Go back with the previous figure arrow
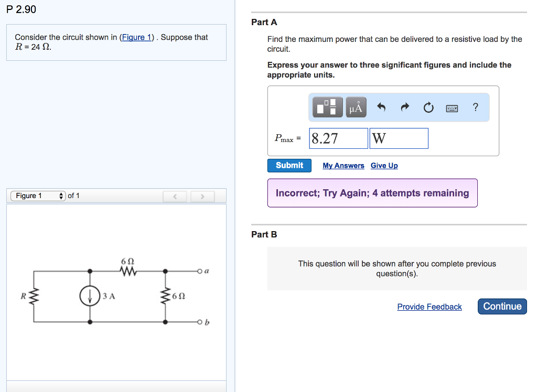The image size is (537, 392). pyautogui.click(x=175, y=196)
